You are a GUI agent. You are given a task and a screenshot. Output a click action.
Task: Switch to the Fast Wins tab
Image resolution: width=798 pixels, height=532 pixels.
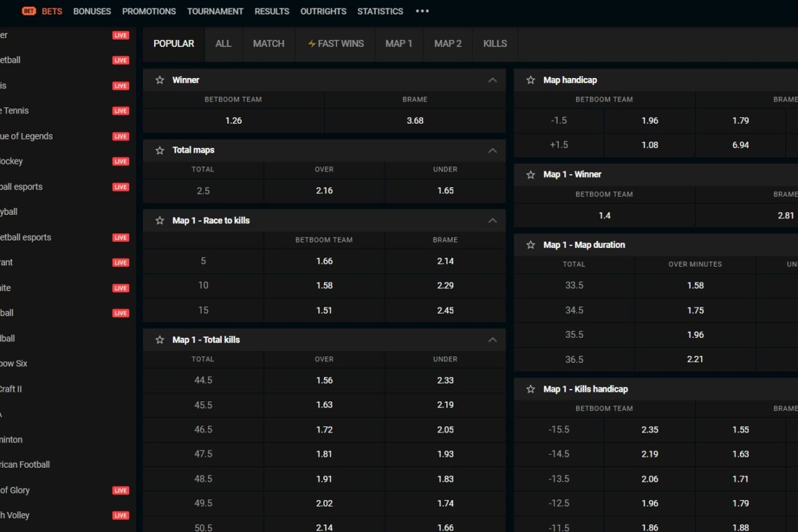(336, 44)
